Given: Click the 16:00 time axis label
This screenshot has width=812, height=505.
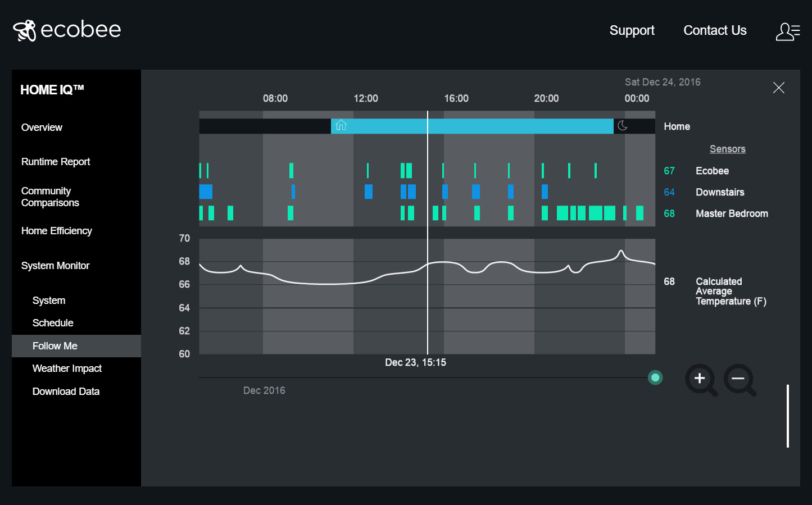Looking at the screenshot, I should 456,98.
